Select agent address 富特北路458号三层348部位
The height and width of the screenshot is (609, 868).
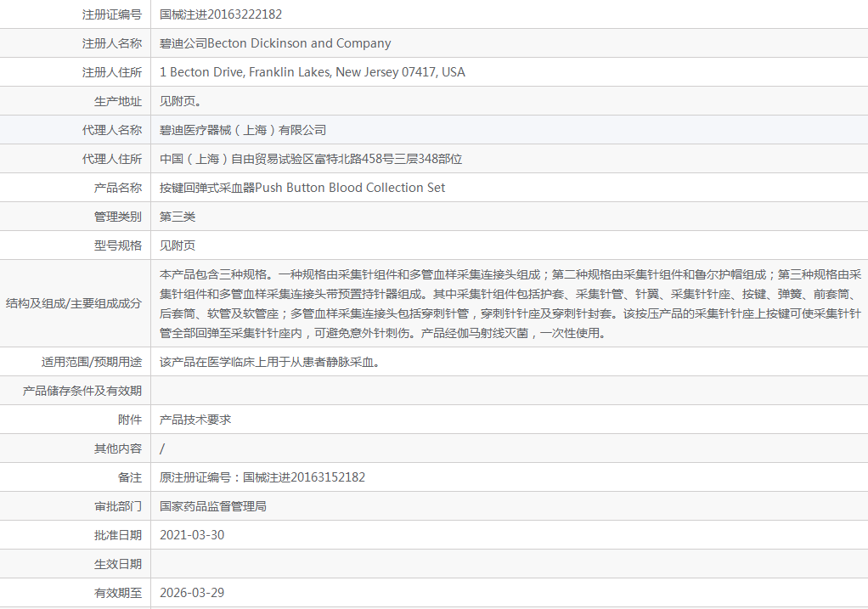[388, 159]
